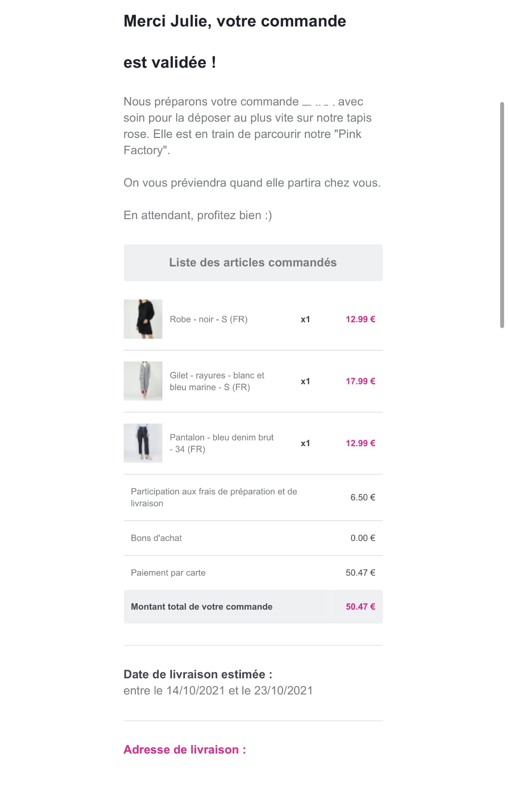Open the striped cardigan product image
The width and height of the screenshot is (508, 812).
143,381
